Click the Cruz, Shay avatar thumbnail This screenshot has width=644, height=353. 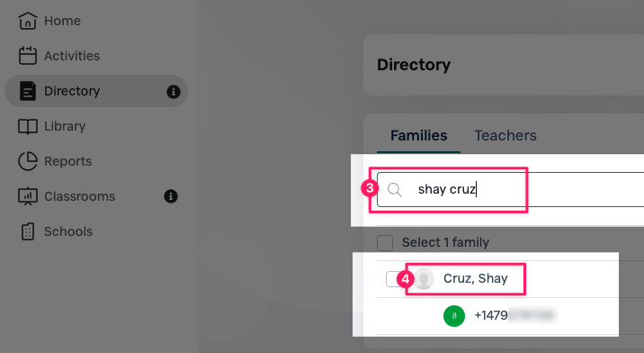click(x=424, y=279)
